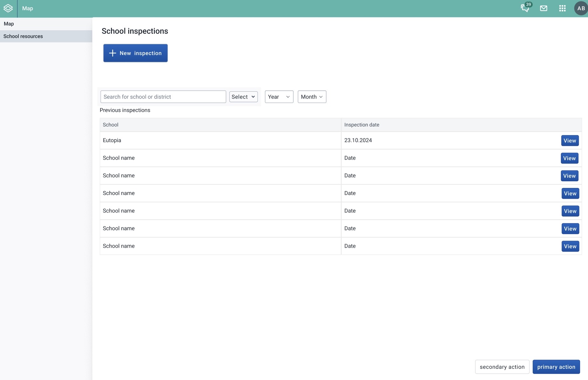
Task: Open the apps grid launcher
Action: pos(562,8)
